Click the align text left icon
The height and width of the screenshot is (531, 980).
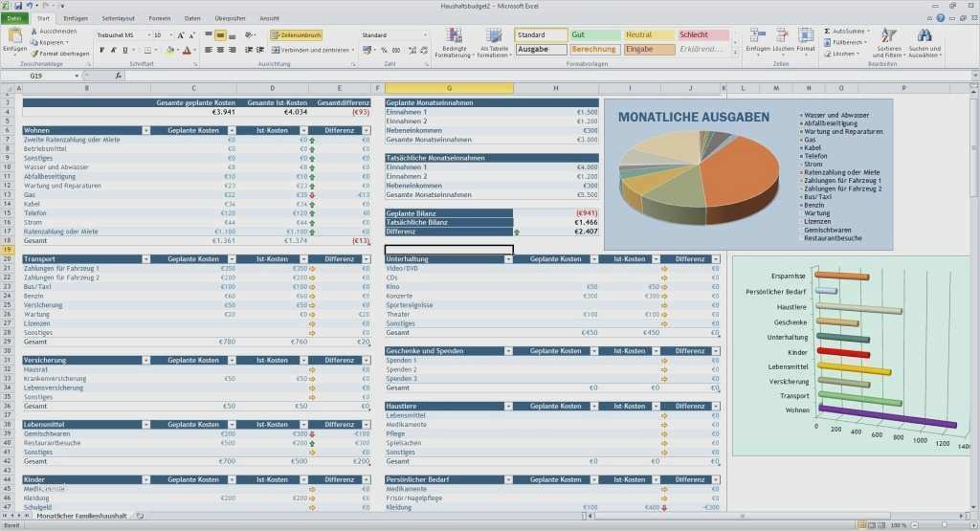point(208,50)
